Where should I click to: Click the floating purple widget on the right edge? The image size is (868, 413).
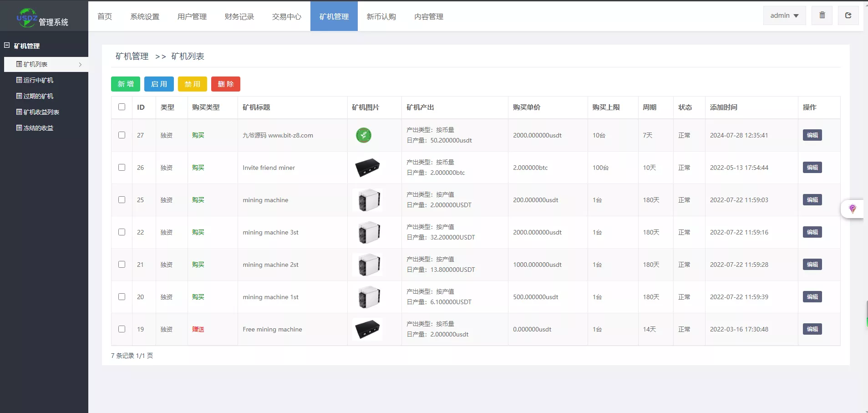(853, 209)
